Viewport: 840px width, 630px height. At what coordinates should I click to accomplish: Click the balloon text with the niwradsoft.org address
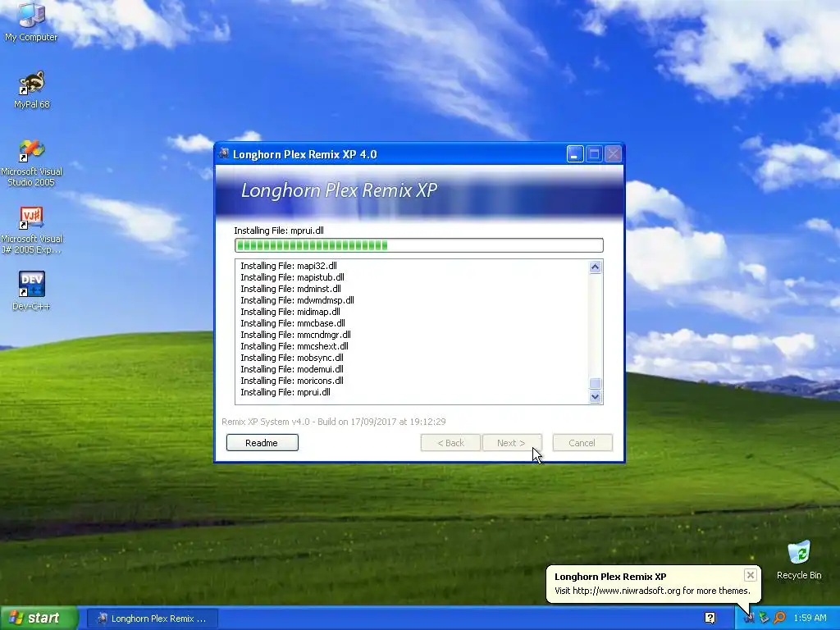point(652,591)
